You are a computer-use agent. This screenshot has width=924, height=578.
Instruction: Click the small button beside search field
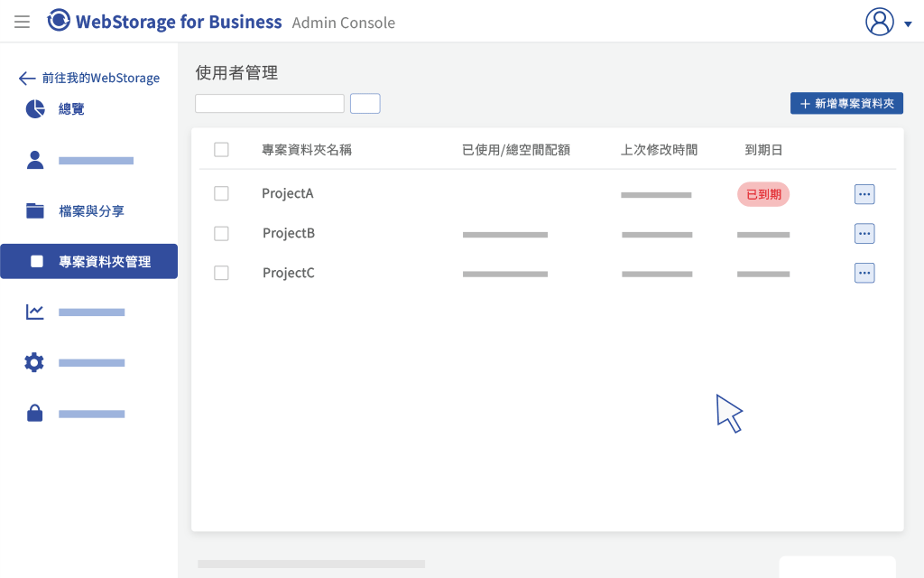pos(365,103)
